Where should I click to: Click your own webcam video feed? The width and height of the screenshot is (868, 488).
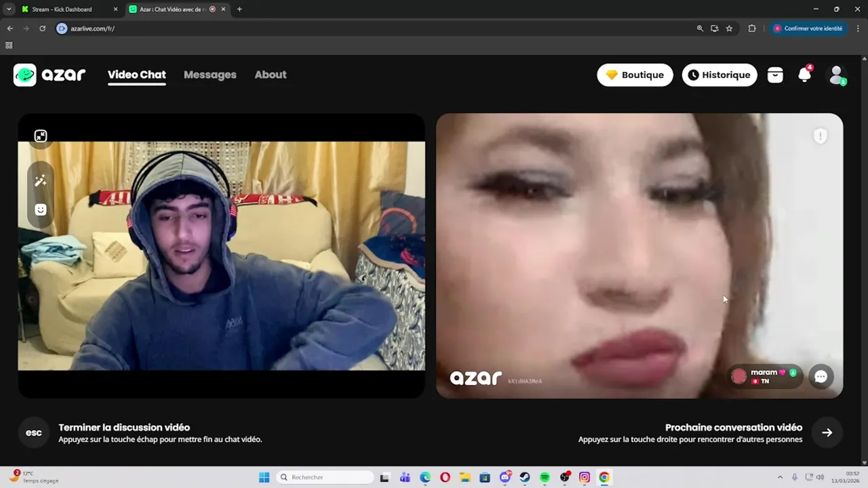221,256
